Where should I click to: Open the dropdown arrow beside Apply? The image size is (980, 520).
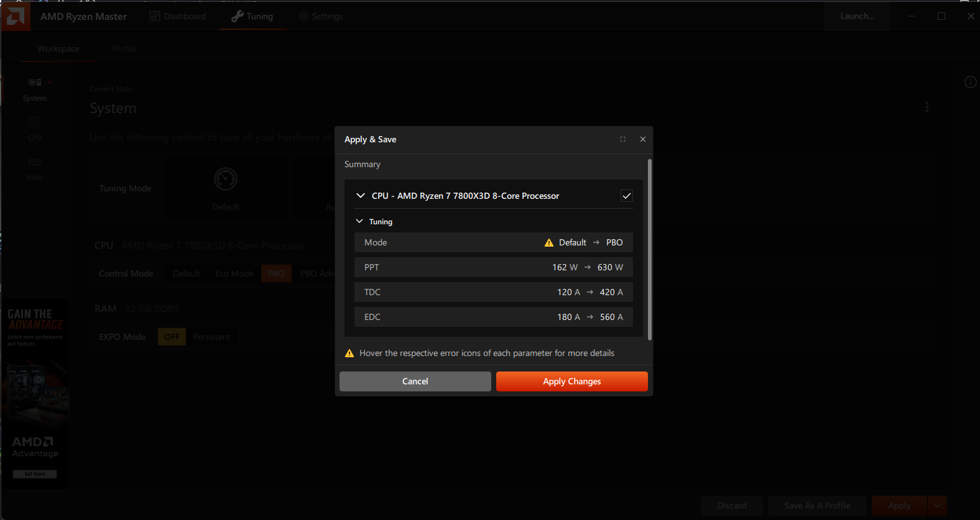(x=937, y=506)
